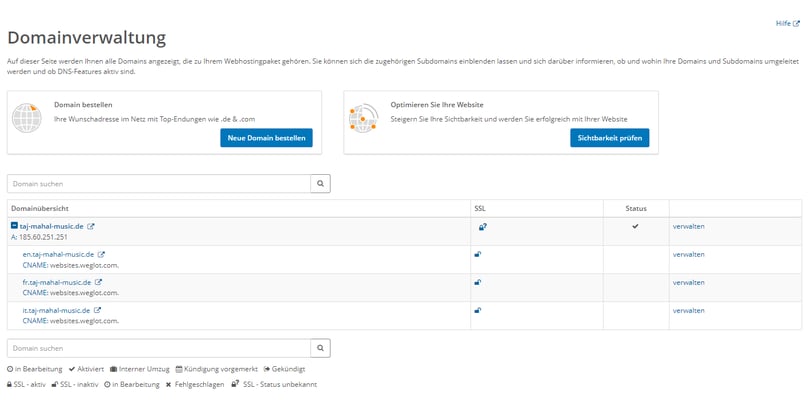Click "verwalten" for taj-mahal-music.de

[x=688, y=226]
